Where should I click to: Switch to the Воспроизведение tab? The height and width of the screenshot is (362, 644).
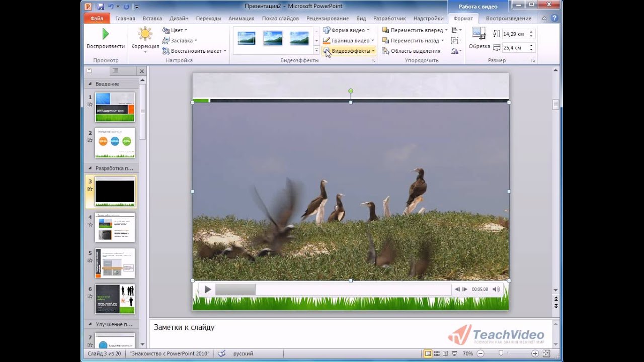(508, 18)
